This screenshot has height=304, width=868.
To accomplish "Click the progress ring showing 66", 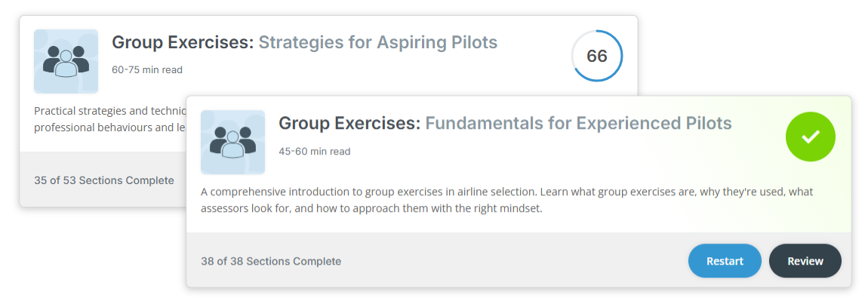I will (x=596, y=56).
